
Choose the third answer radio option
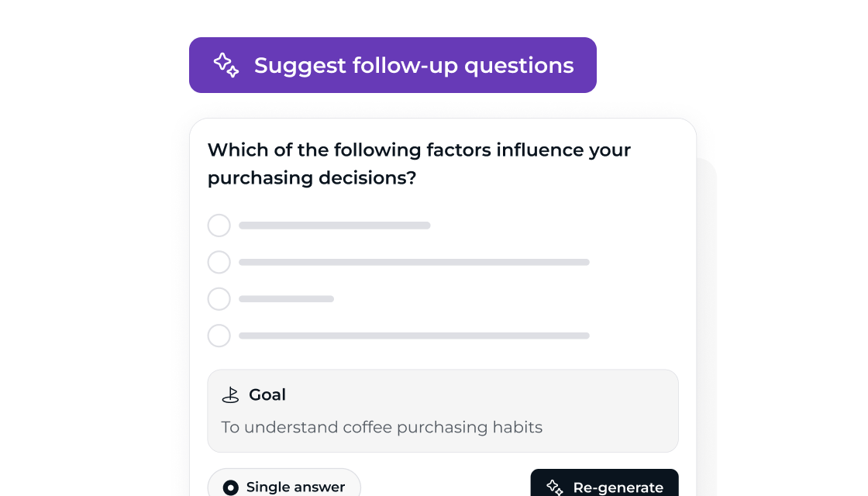click(219, 299)
